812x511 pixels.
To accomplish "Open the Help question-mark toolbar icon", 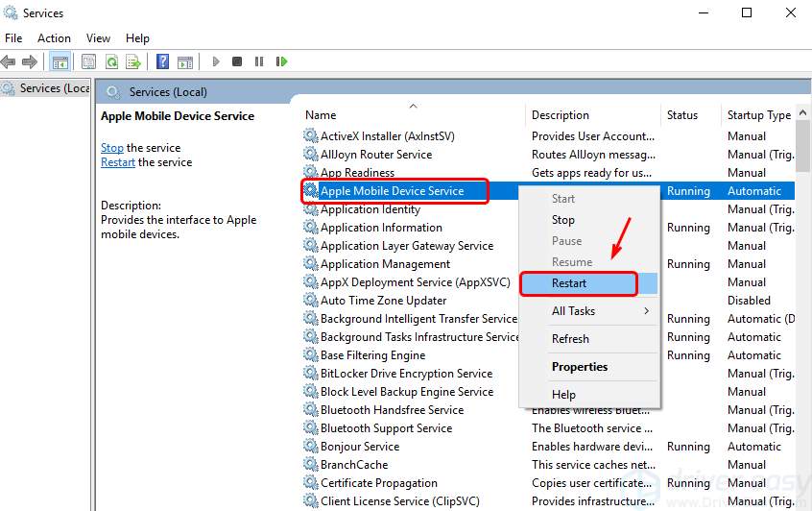I will coord(162,62).
